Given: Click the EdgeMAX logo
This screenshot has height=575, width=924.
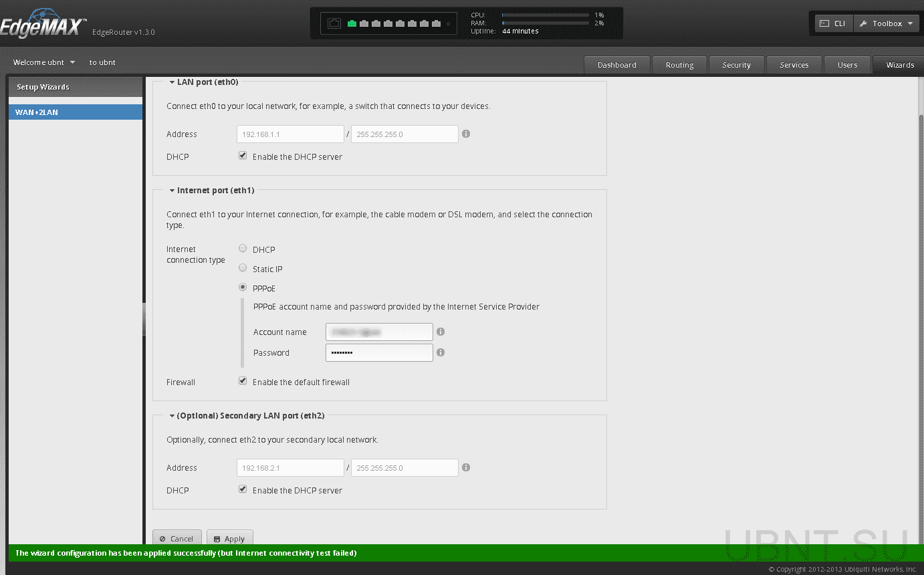Looking at the screenshot, I should pyautogui.click(x=43, y=26).
